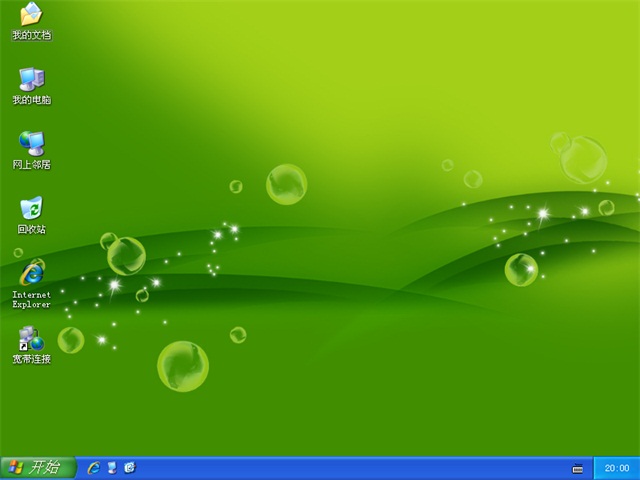Click the 网上邻居 network icon
Viewport: 640px width, 480px height.
click(x=31, y=143)
